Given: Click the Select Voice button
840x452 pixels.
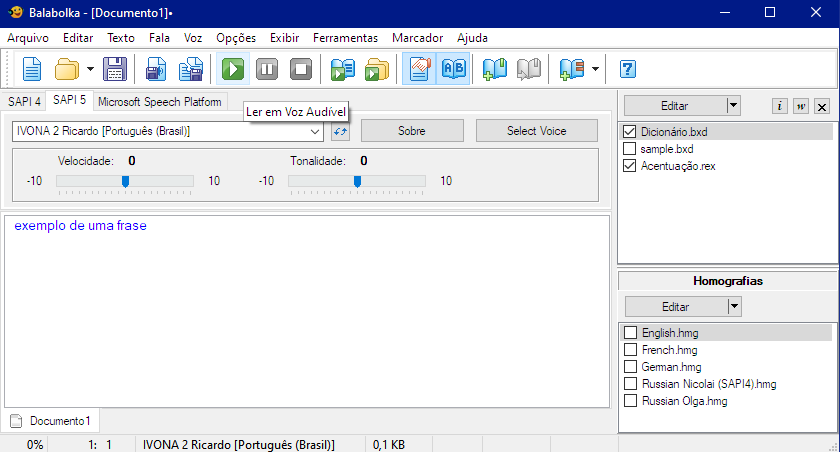Looking at the screenshot, I should coord(536,131).
